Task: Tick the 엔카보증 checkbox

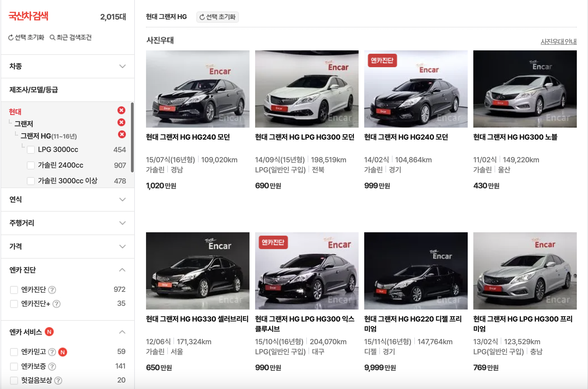Action: [x=14, y=366]
